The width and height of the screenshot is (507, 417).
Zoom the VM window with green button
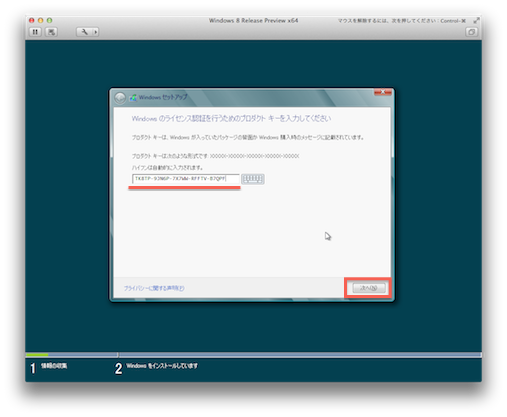coord(49,20)
